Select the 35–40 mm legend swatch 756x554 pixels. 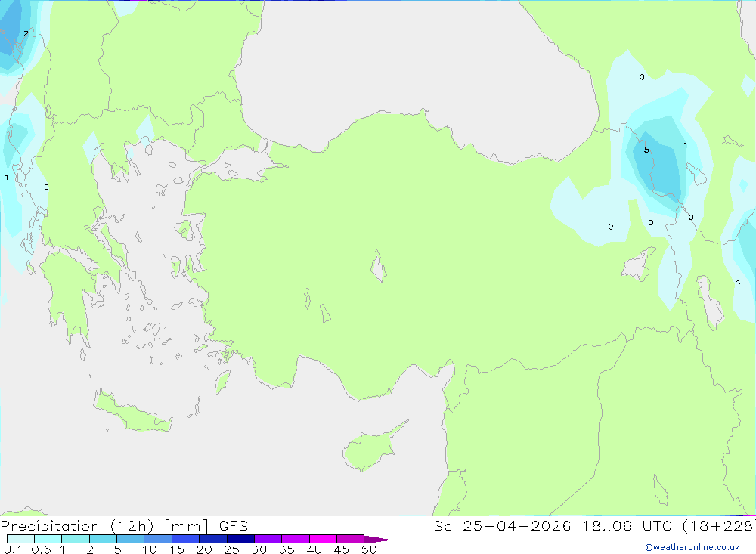pyautogui.click(x=296, y=539)
